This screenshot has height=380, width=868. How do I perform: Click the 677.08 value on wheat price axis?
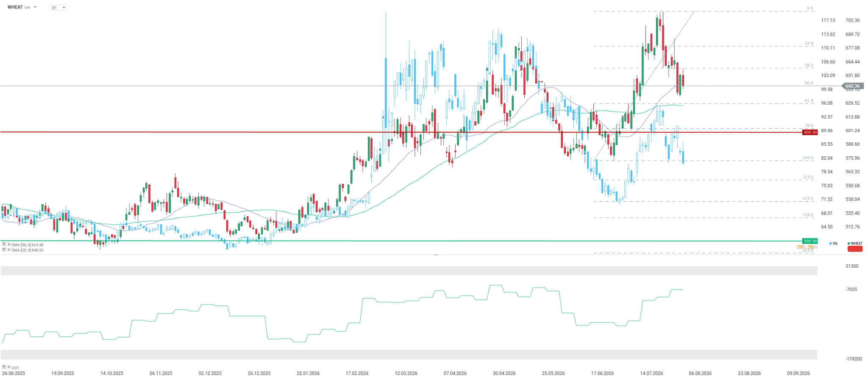(853, 48)
